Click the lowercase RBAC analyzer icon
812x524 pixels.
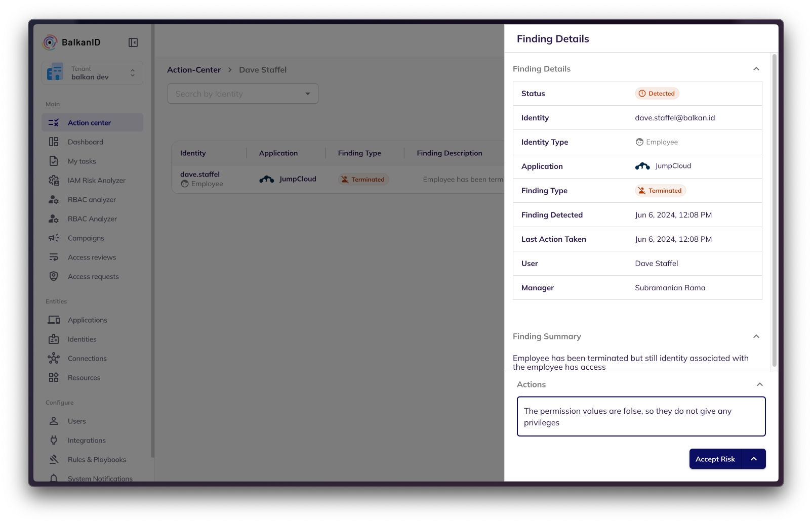[x=54, y=199]
